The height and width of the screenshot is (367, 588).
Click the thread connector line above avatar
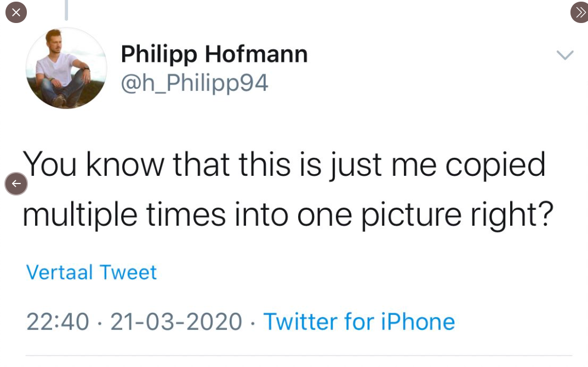[x=66, y=10]
